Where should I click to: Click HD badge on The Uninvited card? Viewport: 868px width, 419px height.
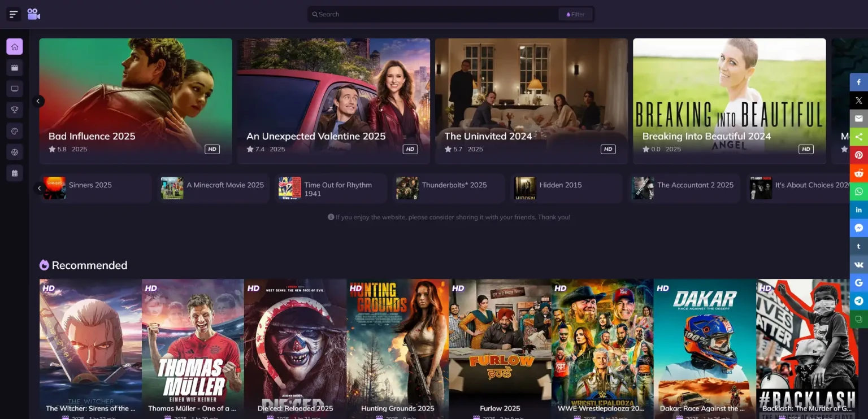[608, 149]
